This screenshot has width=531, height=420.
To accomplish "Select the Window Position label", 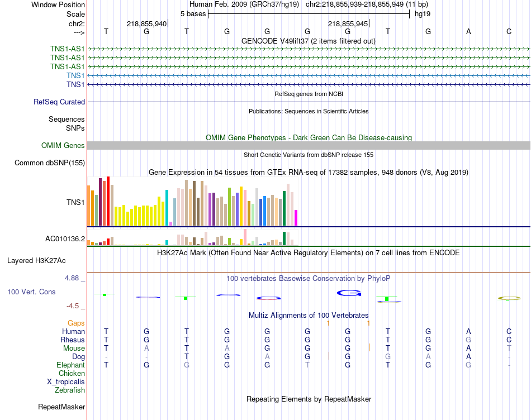I will [58, 4].
